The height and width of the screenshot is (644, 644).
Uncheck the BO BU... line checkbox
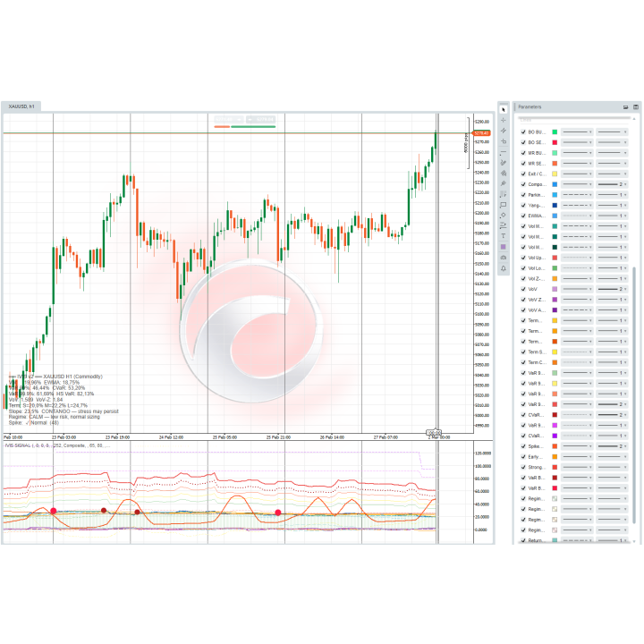523,131
